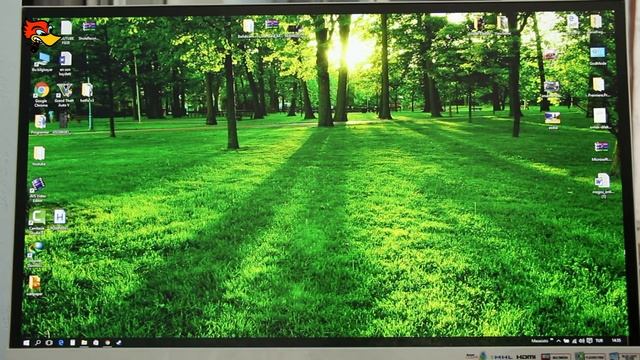This screenshot has height=360, width=640.
Task: Open the AVS Video Editor shortcut
Action: click(x=38, y=184)
